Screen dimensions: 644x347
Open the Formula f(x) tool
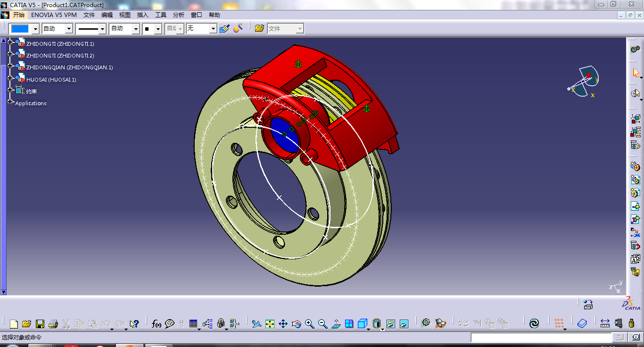pyautogui.click(x=157, y=324)
